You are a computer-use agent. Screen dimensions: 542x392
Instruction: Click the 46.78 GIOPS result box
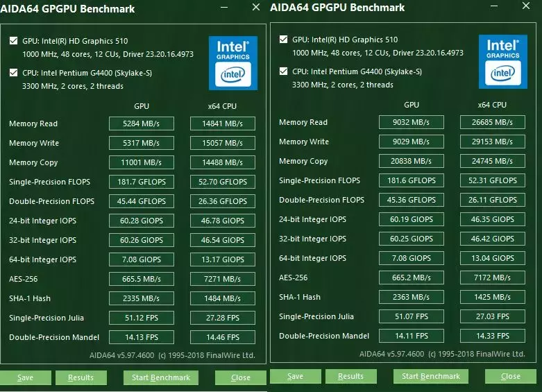(223, 221)
